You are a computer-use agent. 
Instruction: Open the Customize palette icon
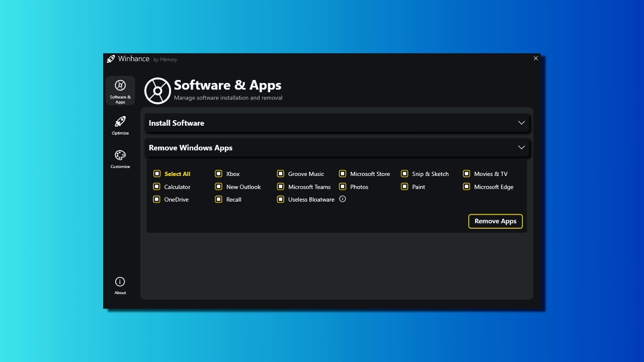point(120,155)
